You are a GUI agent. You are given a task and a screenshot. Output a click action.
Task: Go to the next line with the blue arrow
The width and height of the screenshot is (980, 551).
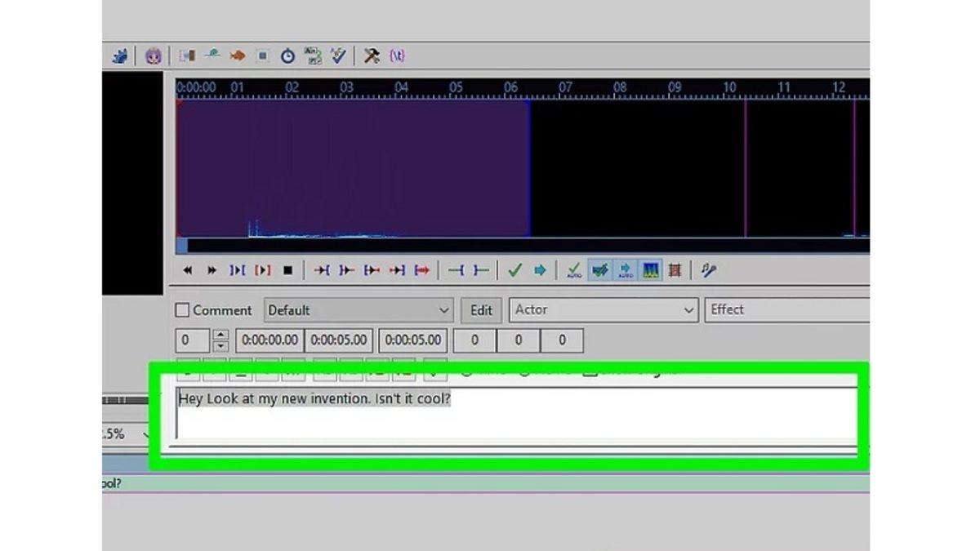click(x=538, y=270)
